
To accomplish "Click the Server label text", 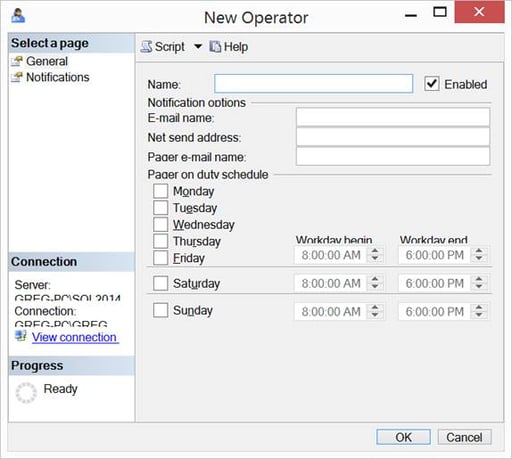I will [x=32, y=285].
